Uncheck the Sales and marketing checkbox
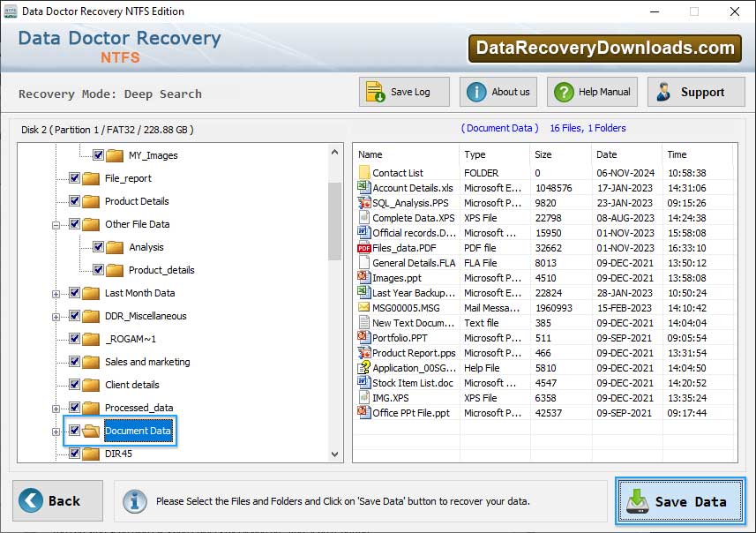 pos(74,361)
